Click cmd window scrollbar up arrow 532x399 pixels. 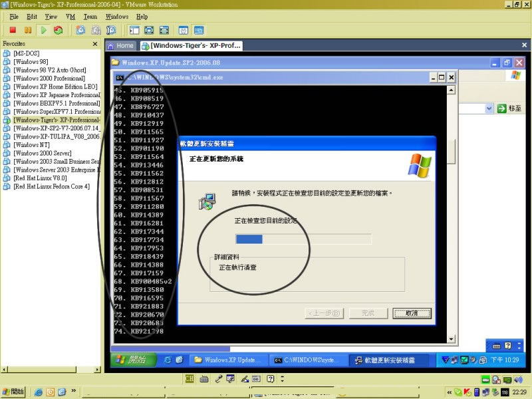pos(451,90)
